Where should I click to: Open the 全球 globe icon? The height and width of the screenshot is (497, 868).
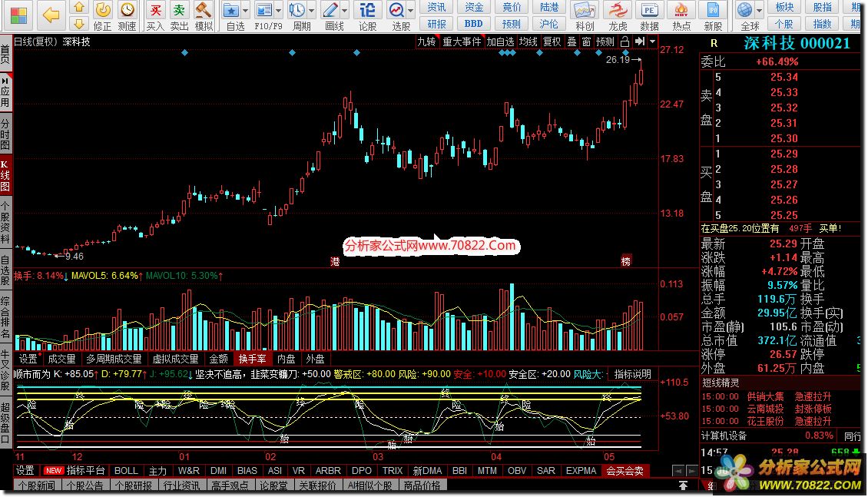tap(744, 10)
